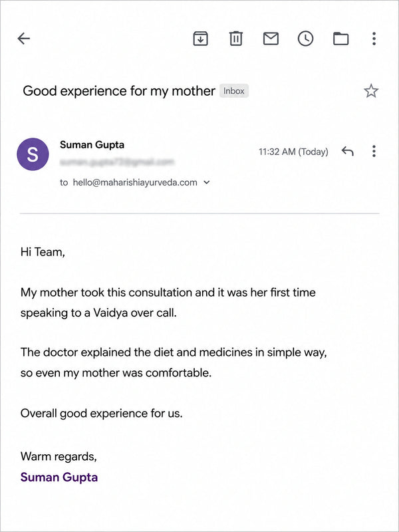Viewport: 399px width, 532px height.
Task: Click the Inbox label tag
Action: (234, 91)
